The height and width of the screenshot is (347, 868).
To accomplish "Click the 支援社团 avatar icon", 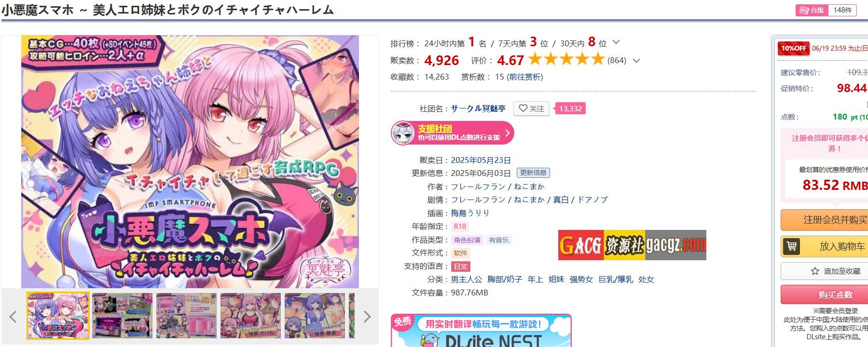I will coord(402,133).
